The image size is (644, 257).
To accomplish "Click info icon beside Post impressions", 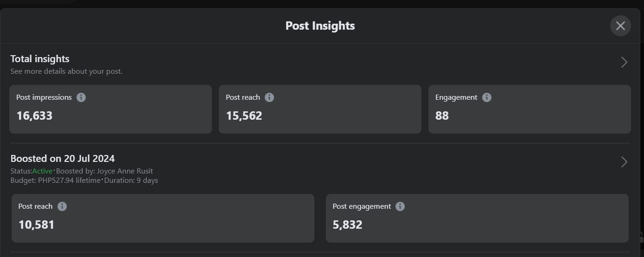I will (x=81, y=97).
